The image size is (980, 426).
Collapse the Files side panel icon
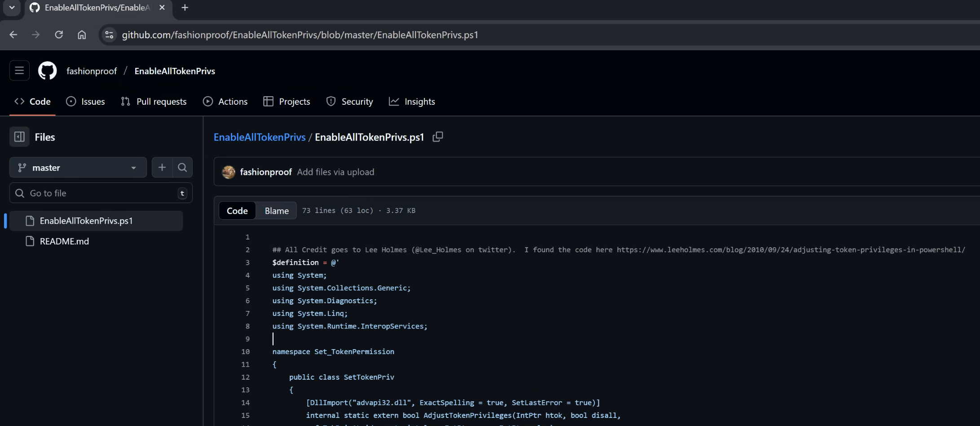coord(19,137)
